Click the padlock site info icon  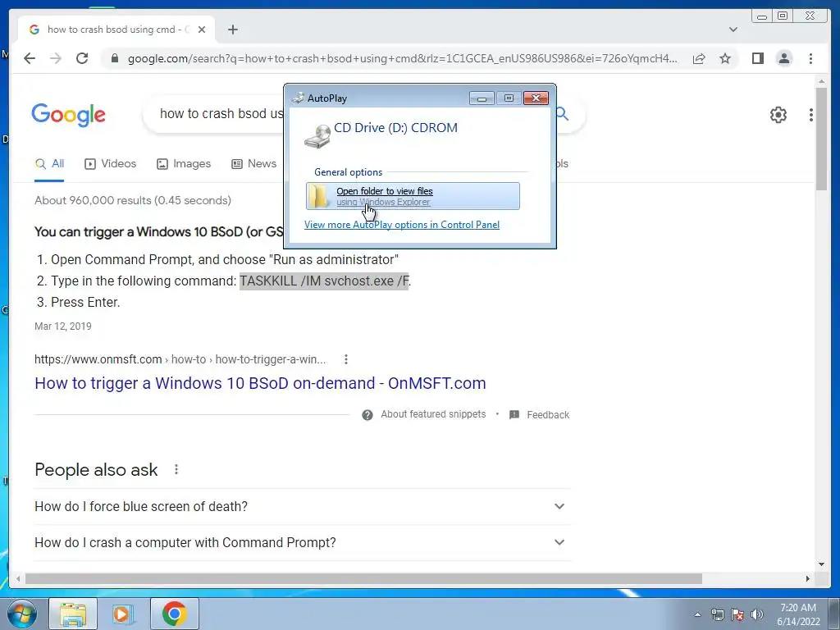[114, 58]
